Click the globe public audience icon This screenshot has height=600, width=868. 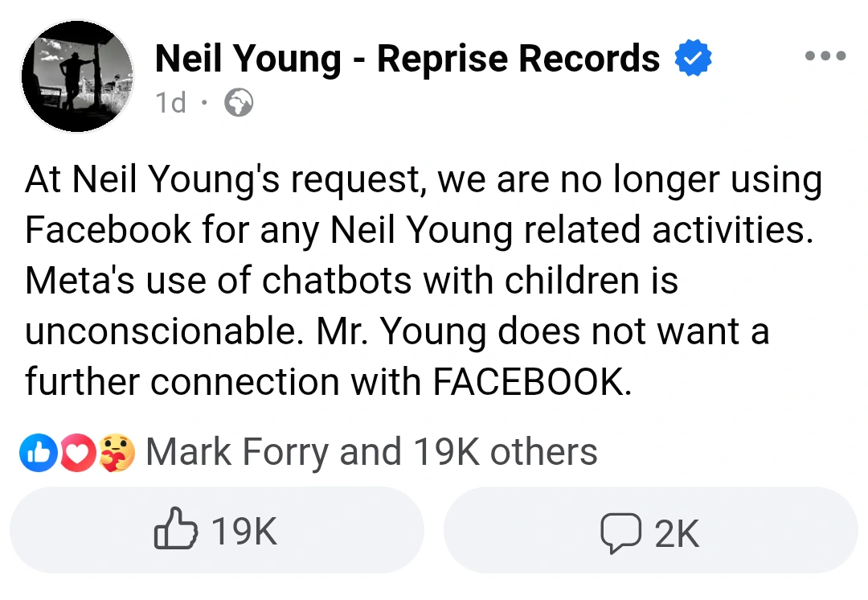point(239,102)
